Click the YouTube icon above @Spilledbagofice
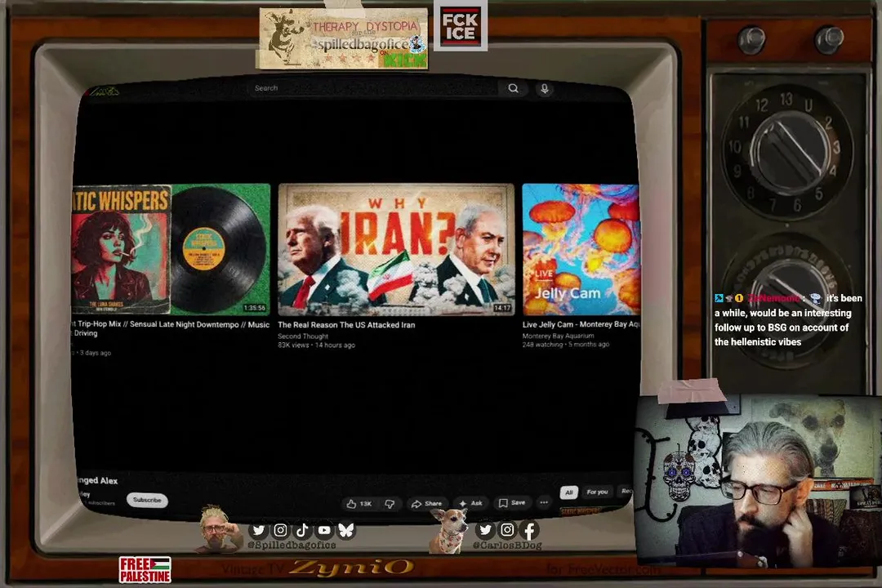The image size is (882, 588). pos(324,530)
